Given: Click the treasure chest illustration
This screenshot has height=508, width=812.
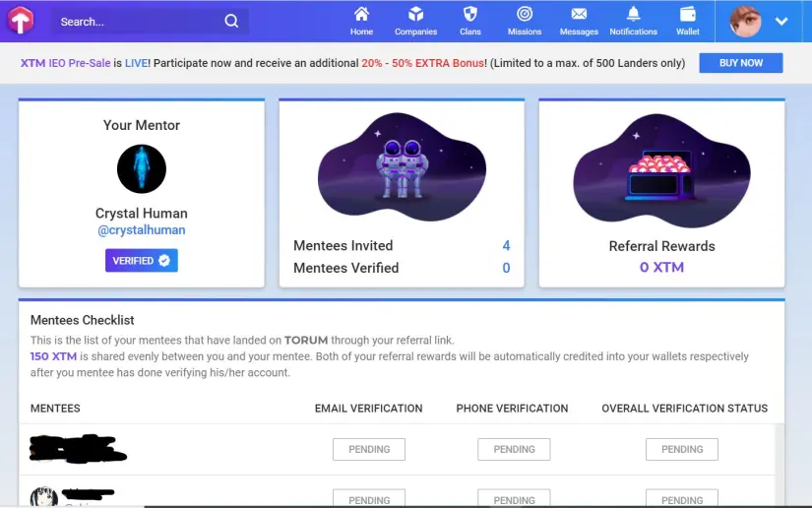Looking at the screenshot, I should [661, 171].
